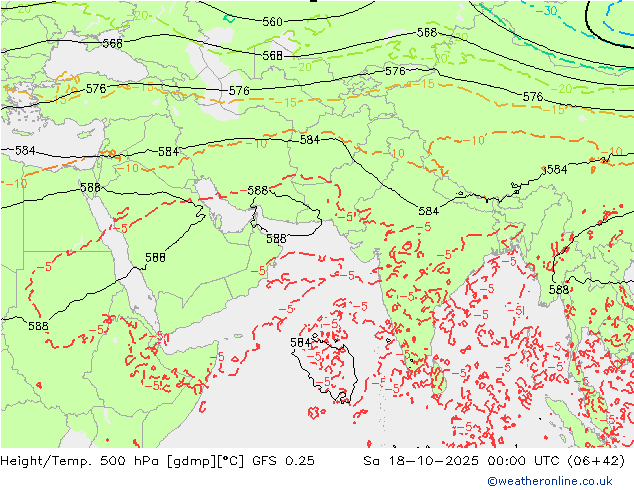This screenshot has height=490, width=634.
Task: Click the 560 height contour label
Action: pyautogui.click(x=272, y=21)
